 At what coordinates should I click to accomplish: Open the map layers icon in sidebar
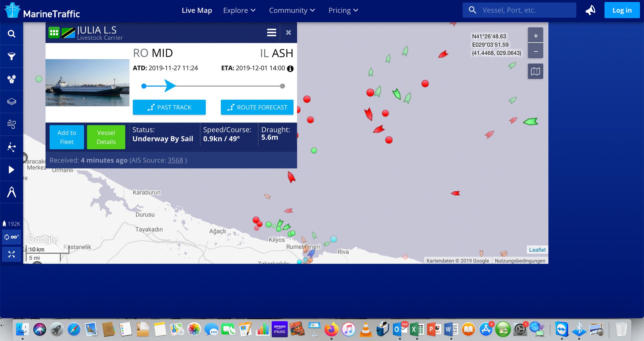coord(11,102)
